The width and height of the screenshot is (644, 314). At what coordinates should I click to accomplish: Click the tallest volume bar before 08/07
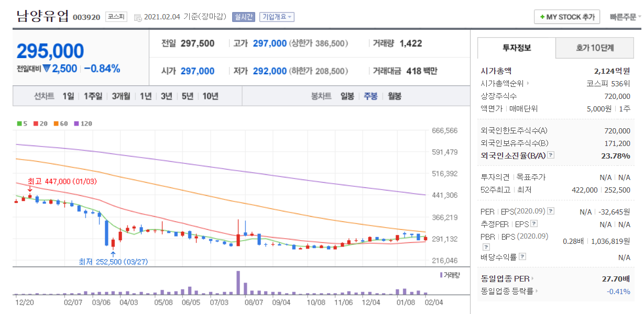pos(238,283)
